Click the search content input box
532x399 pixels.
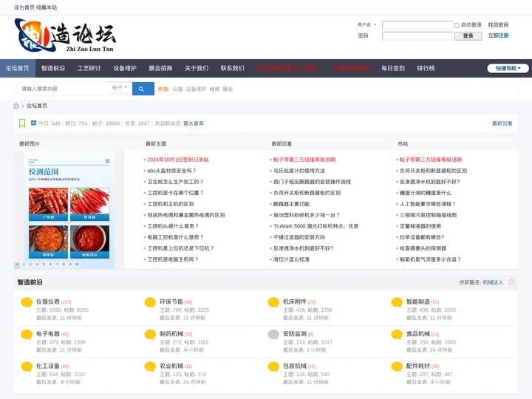63,89
